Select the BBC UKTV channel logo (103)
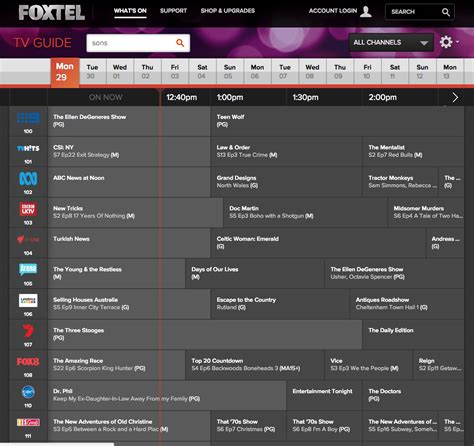The height and width of the screenshot is (446, 474). [28, 209]
